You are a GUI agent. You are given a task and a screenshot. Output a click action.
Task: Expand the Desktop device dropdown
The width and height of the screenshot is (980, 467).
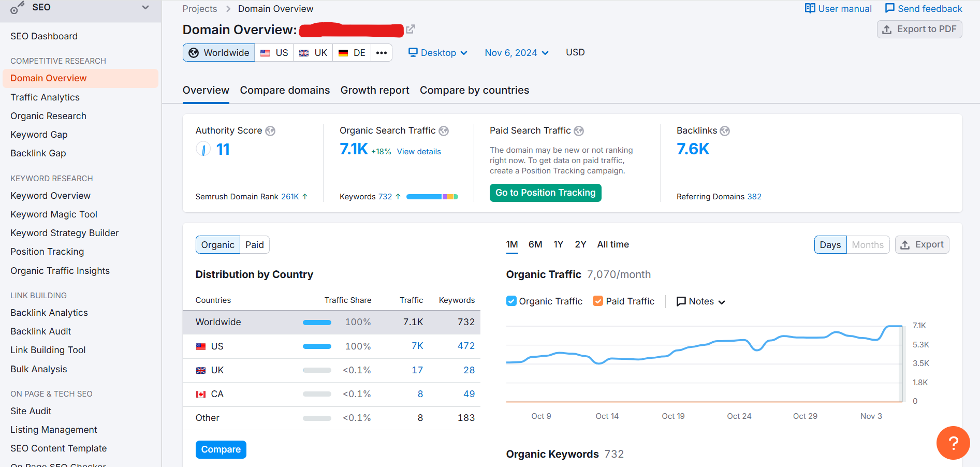[438, 53]
